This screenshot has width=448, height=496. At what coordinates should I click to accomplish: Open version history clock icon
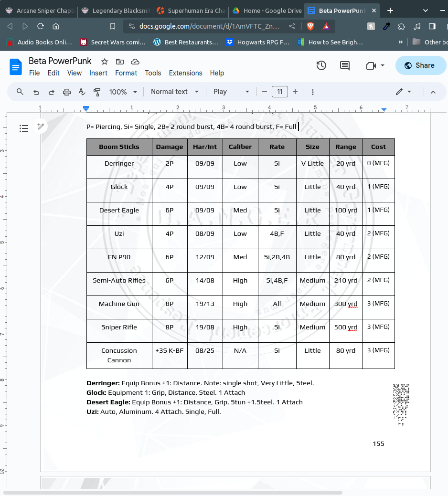click(321, 65)
